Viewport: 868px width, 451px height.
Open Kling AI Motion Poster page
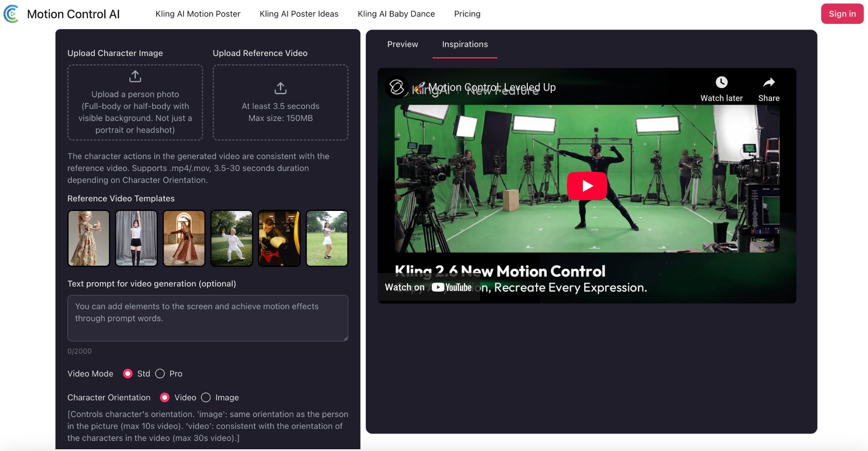[198, 14]
